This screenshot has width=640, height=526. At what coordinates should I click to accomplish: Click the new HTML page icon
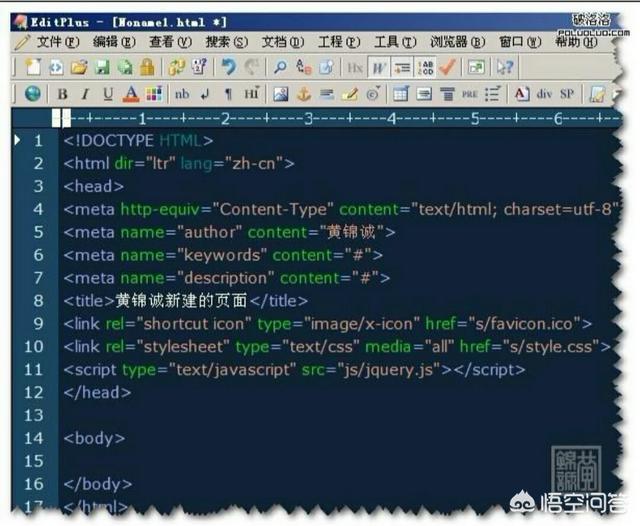(56, 67)
